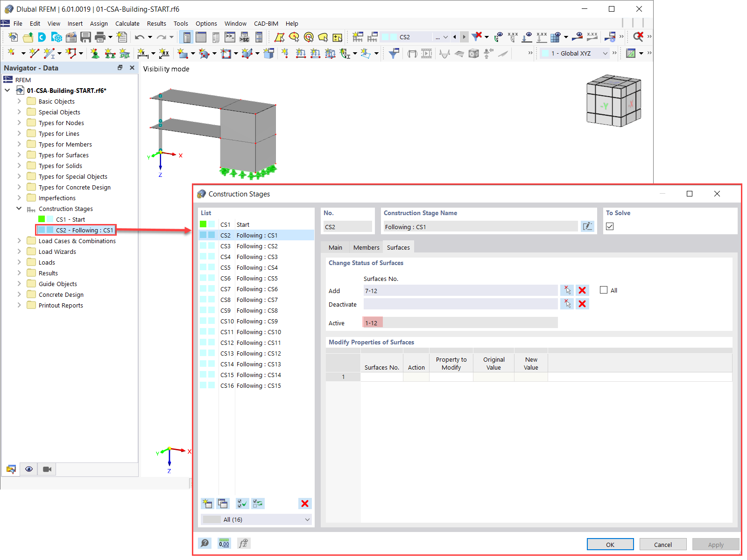Viewport: 747px width, 560px height.
Task: Open the CS2 stage selector dropdown in toolbar
Action: coord(445,37)
